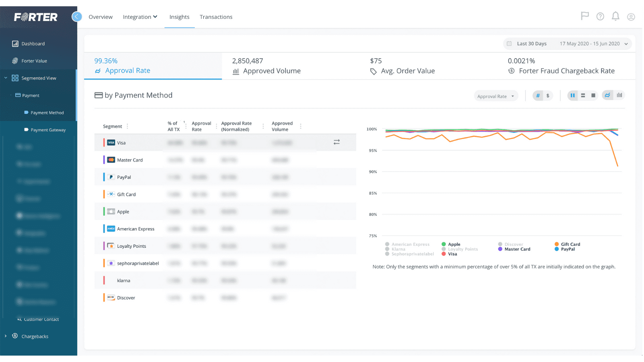Select the Avg. Order Value metric tab
The width and height of the screenshot is (644, 362).
coord(429,66)
